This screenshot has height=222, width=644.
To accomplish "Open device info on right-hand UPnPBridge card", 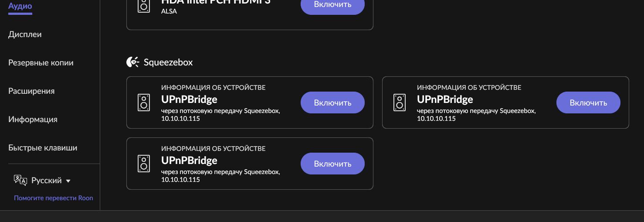I will coord(469,88).
